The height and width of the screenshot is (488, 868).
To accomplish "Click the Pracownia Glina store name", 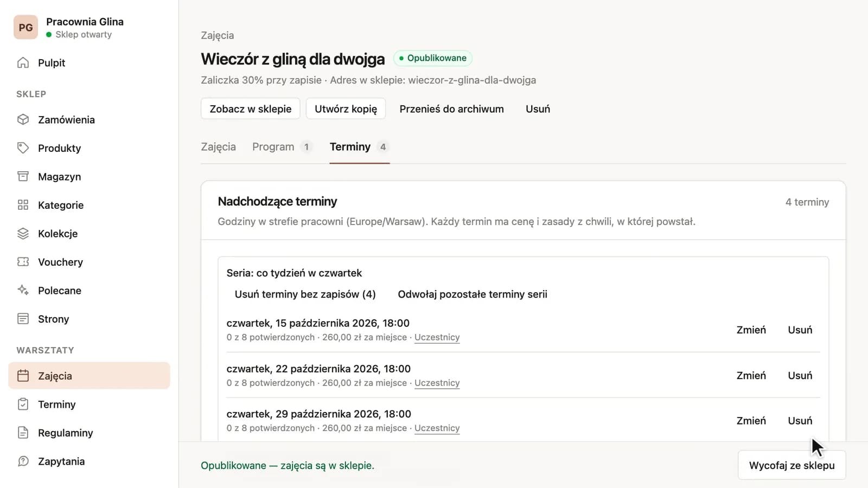I will (x=85, y=22).
